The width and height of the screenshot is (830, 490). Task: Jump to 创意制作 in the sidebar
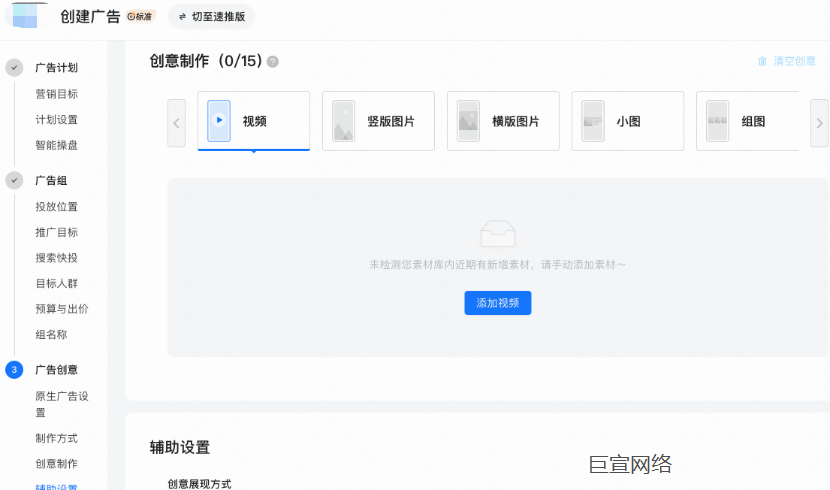coord(56,464)
